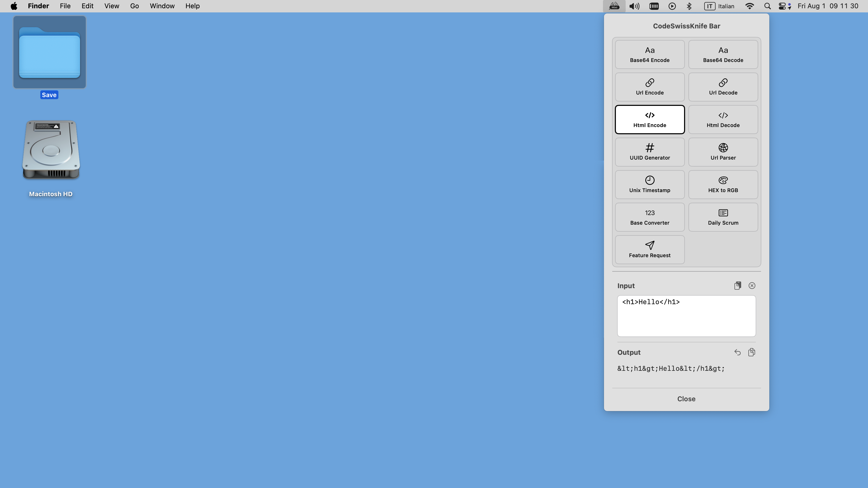Open the volume control in menu bar
868x488 pixels.
[634, 6]
